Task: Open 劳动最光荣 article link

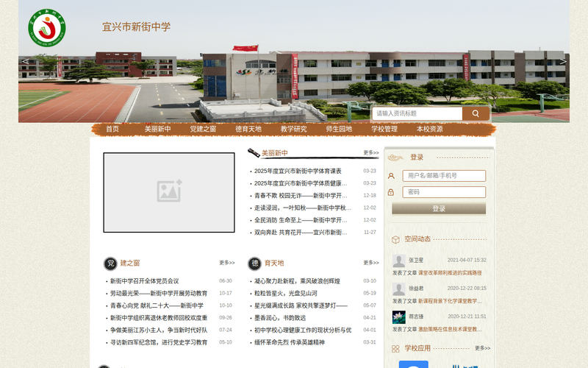Action: (x=159, y=294)
